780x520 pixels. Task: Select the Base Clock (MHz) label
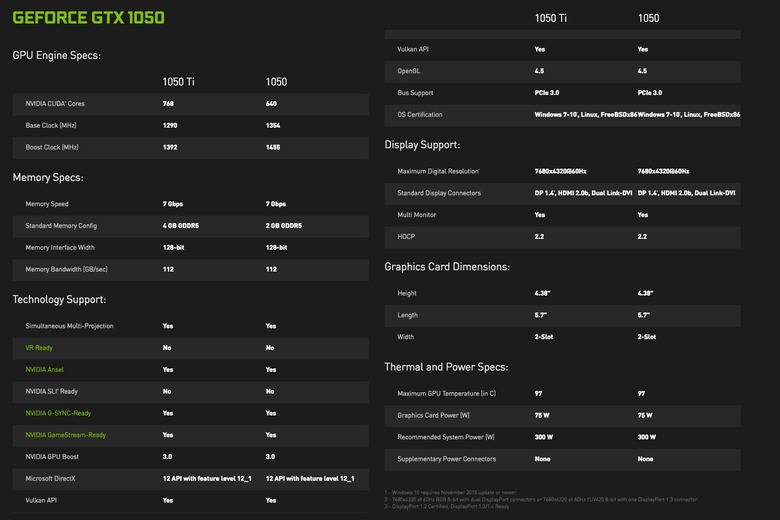coord(51,125)
